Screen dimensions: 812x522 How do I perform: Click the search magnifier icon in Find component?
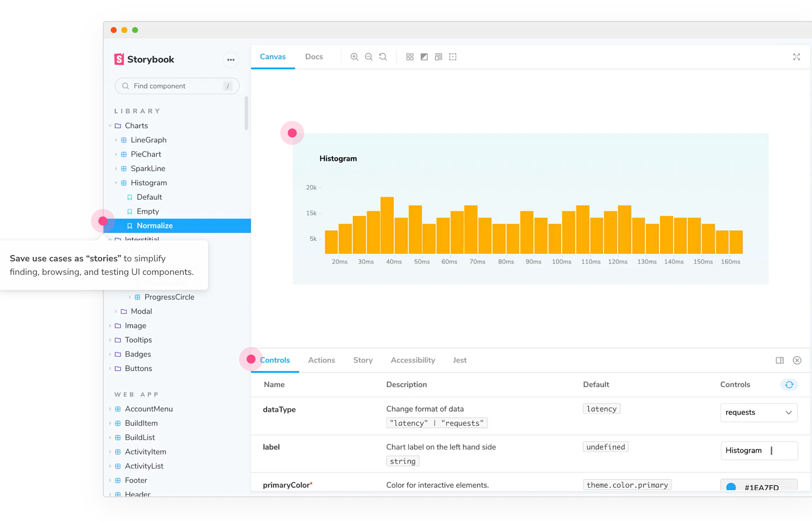[x=126, y=86]
